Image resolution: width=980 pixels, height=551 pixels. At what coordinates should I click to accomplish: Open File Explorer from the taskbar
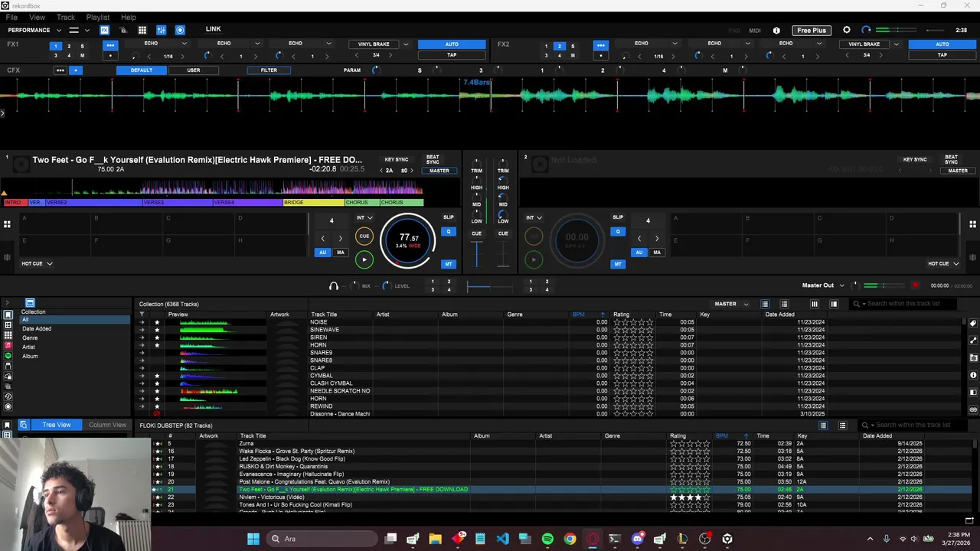click(435, 539)
